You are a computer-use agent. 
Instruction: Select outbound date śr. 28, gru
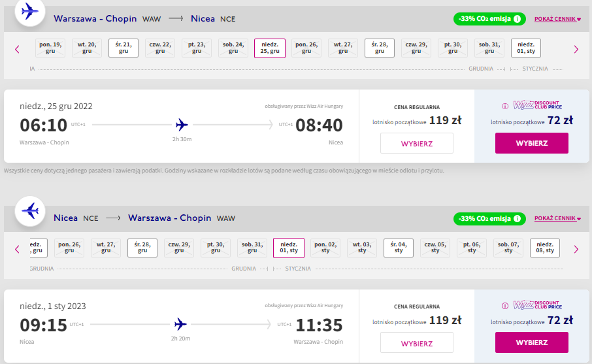pyautogui.click(x=380, y=48)
